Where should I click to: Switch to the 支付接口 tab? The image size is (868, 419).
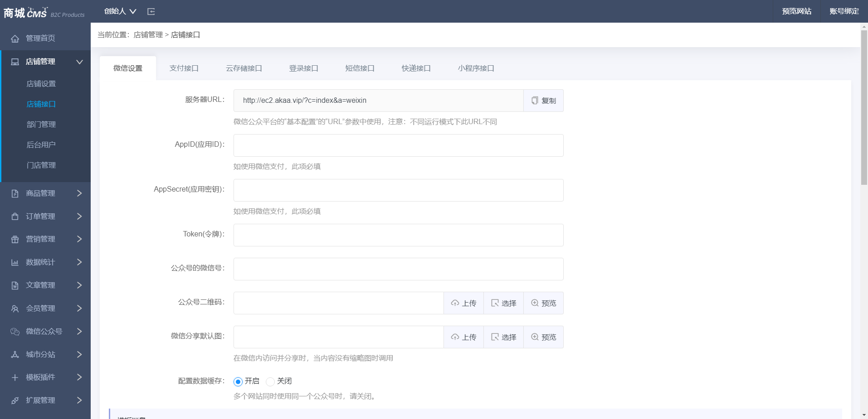[x=184, y=68]
